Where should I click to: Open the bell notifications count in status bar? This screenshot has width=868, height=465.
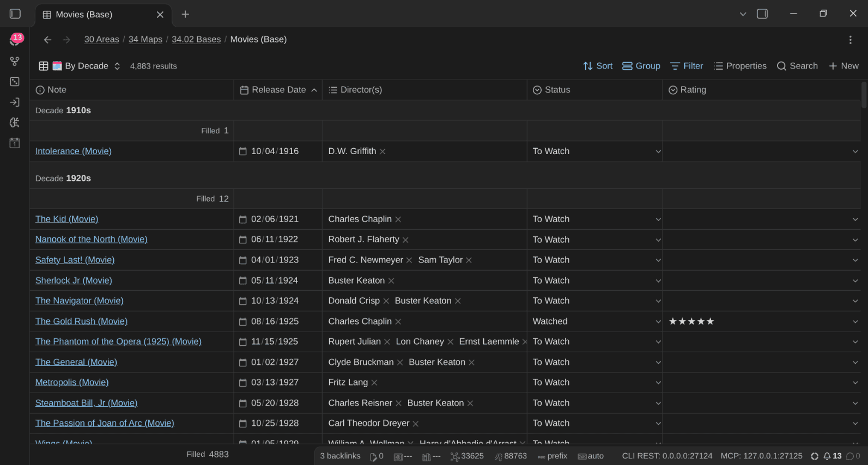click(833, 456)
